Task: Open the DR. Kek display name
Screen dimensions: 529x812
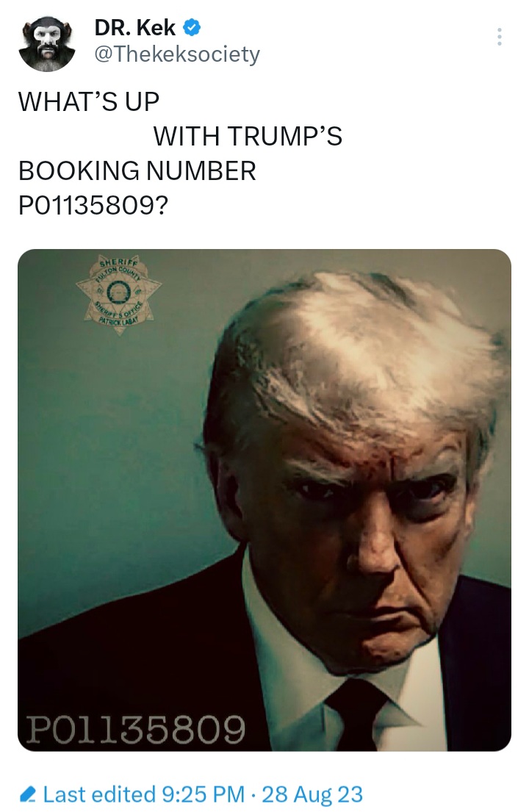Action: pos(134,27)
